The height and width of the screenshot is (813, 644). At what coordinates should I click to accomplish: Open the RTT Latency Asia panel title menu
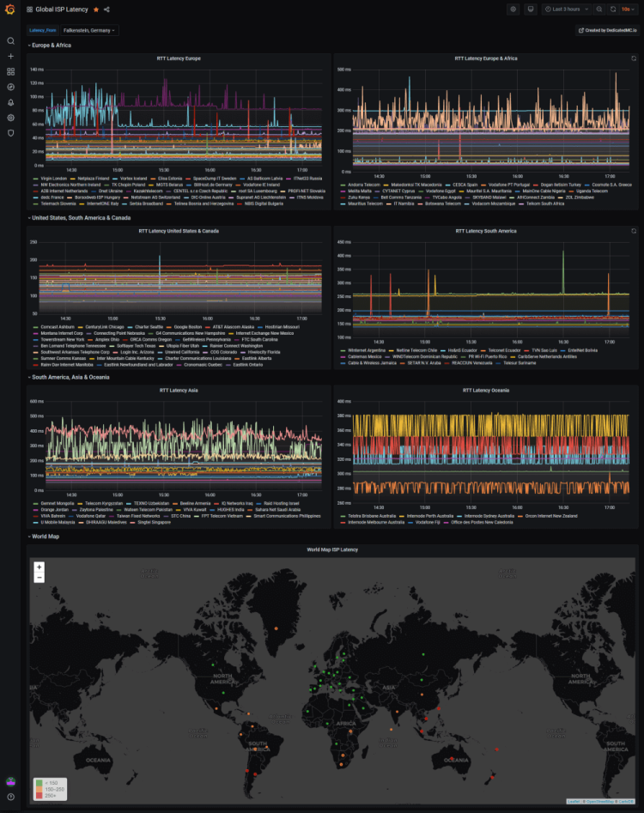click(x=179, y=390)
